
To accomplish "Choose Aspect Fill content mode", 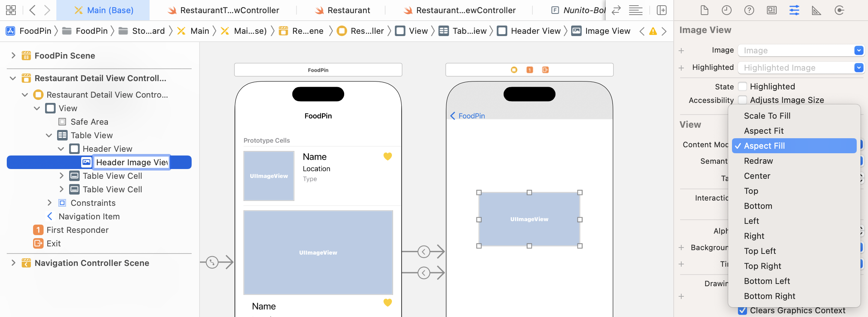I will pos(794,146).
